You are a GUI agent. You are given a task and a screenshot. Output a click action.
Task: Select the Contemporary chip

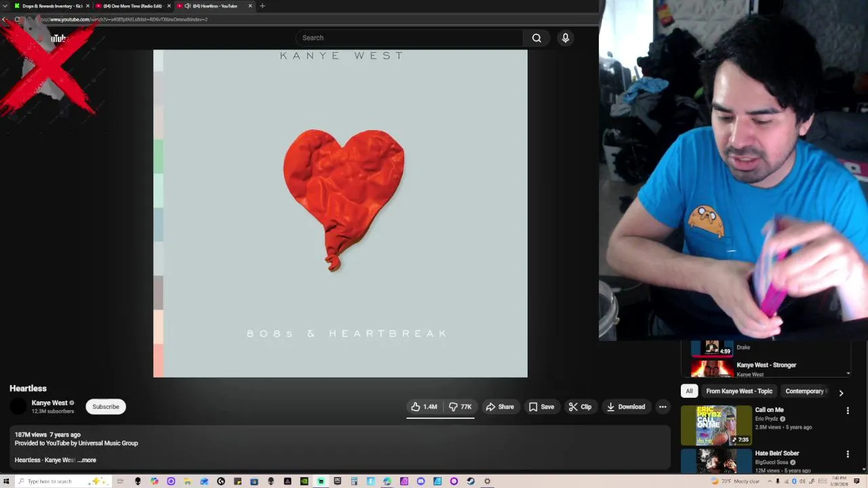(804, 391)
